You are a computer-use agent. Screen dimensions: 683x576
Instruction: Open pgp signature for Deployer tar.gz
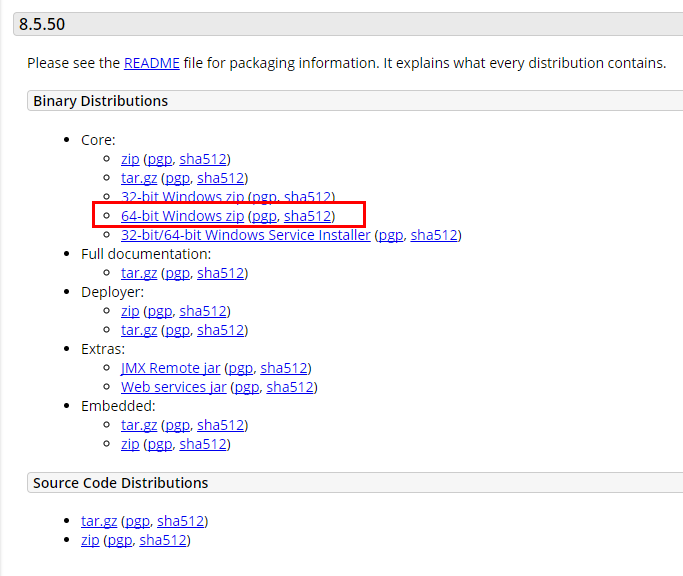[x=177, y=330]
